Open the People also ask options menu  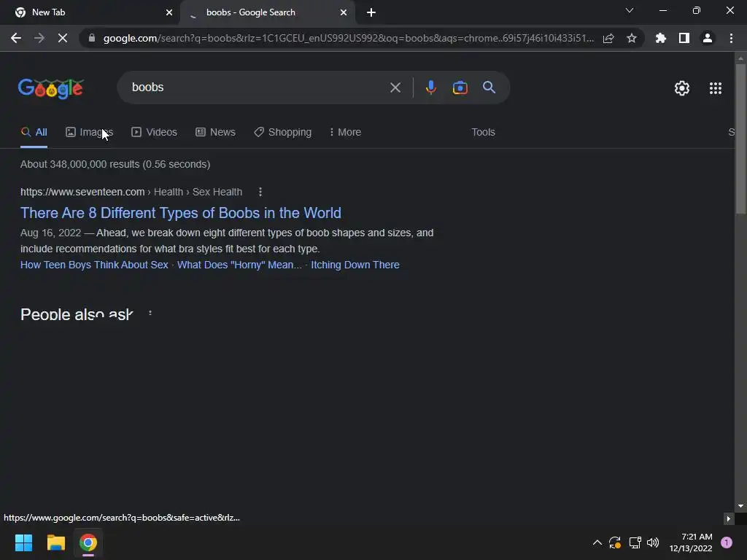tap(150, 314)
